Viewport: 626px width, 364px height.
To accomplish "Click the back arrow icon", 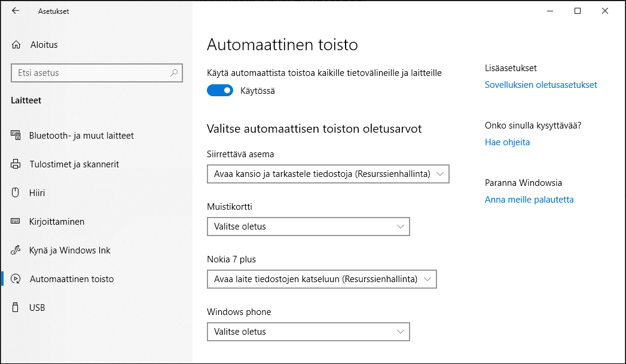I will click(16, 11).
